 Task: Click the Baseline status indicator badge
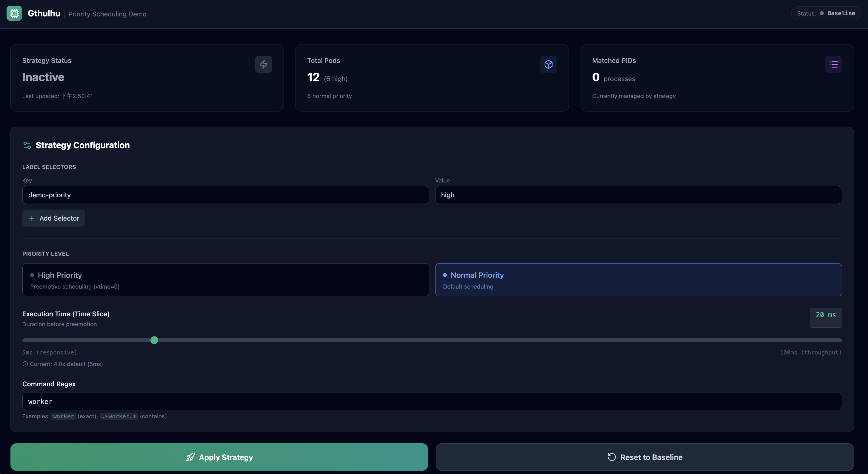[826, 13]
